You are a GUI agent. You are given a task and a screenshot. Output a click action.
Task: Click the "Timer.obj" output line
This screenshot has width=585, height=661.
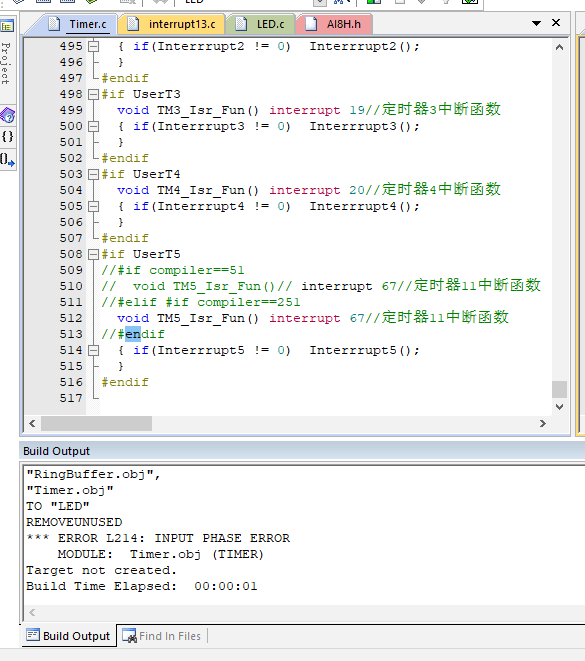70,490
